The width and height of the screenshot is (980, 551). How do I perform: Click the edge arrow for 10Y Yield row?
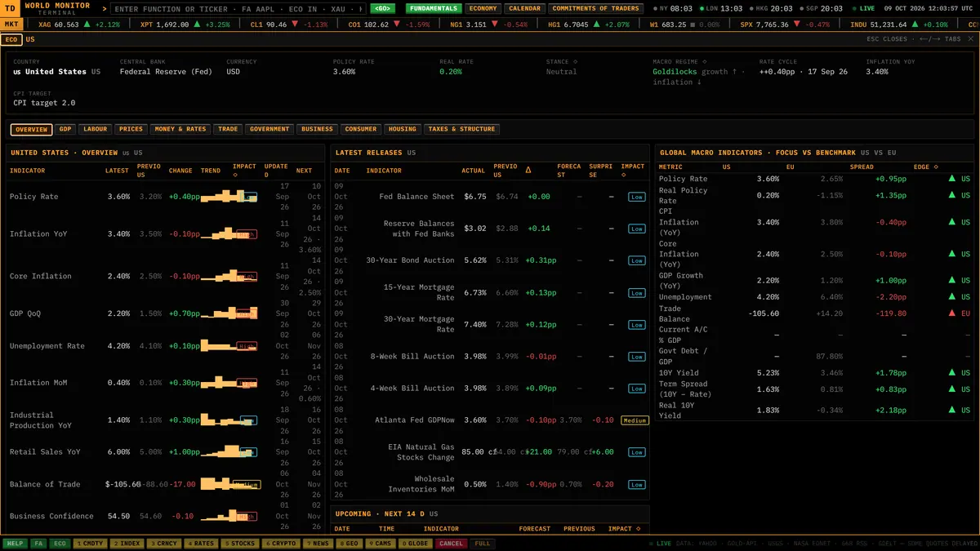tap(951, 373)
